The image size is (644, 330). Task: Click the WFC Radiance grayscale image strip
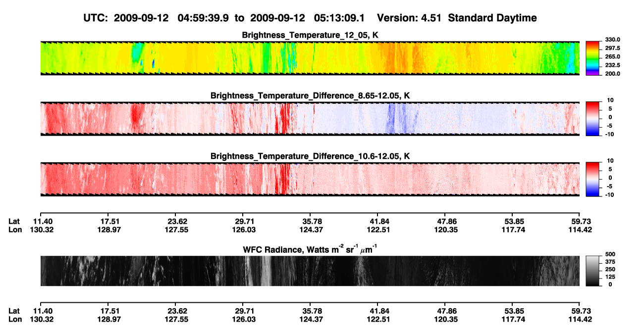tap(310, 271)
